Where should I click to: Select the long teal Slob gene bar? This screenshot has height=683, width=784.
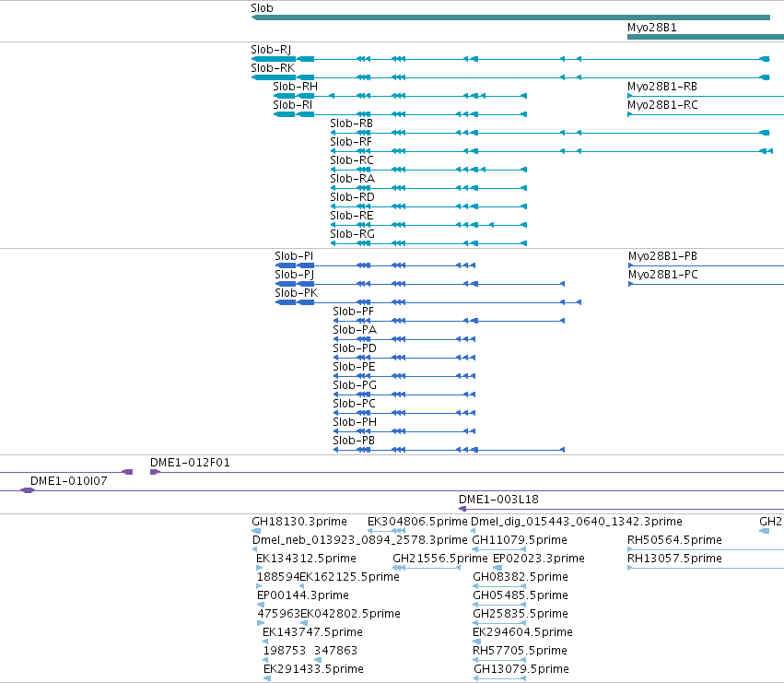tap(510, 18)
